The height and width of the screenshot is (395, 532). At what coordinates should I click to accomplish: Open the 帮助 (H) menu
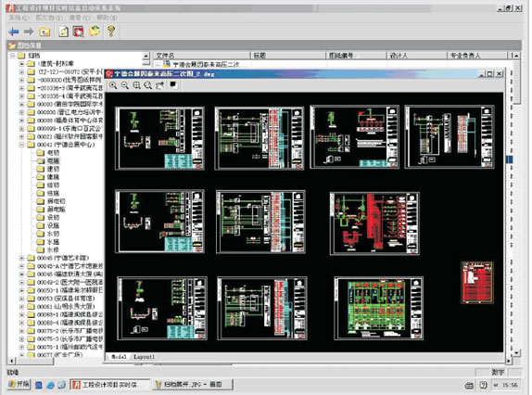107,18
